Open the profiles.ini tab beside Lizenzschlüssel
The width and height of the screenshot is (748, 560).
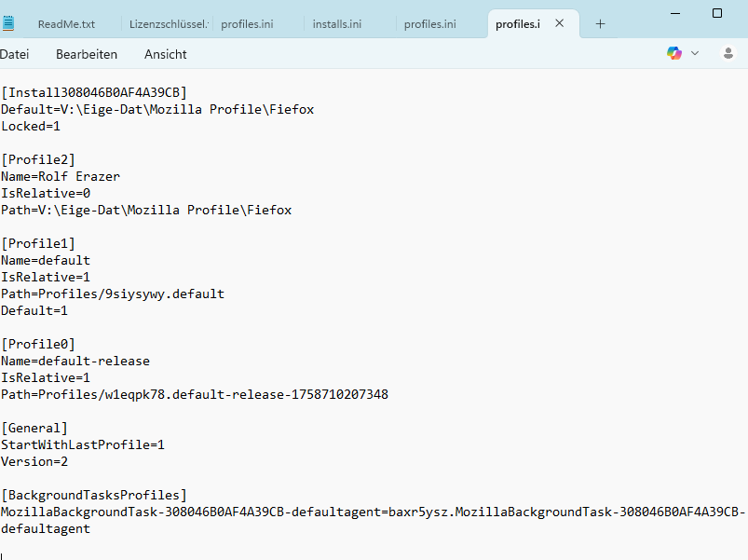coord(247,23)
